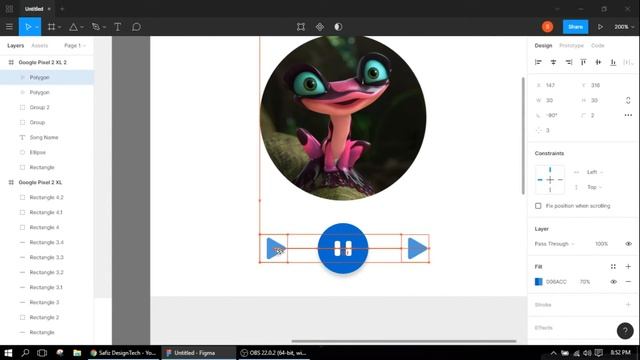Click the horizontal canvas scrollbar

pos(404,341)
